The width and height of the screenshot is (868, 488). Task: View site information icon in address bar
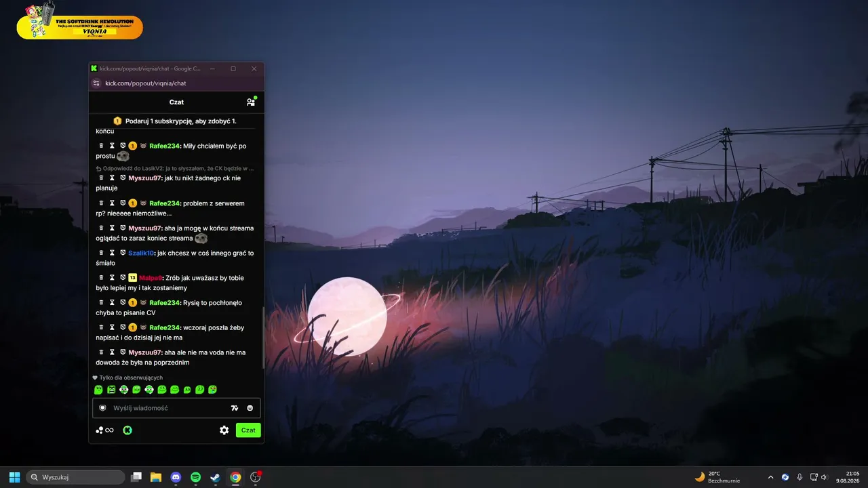[x=96, y=83]
